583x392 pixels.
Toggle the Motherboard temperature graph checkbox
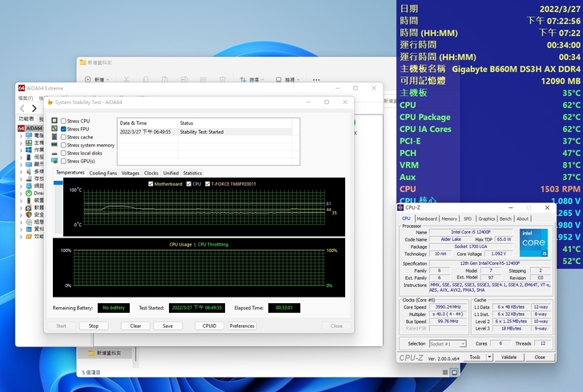150,184
